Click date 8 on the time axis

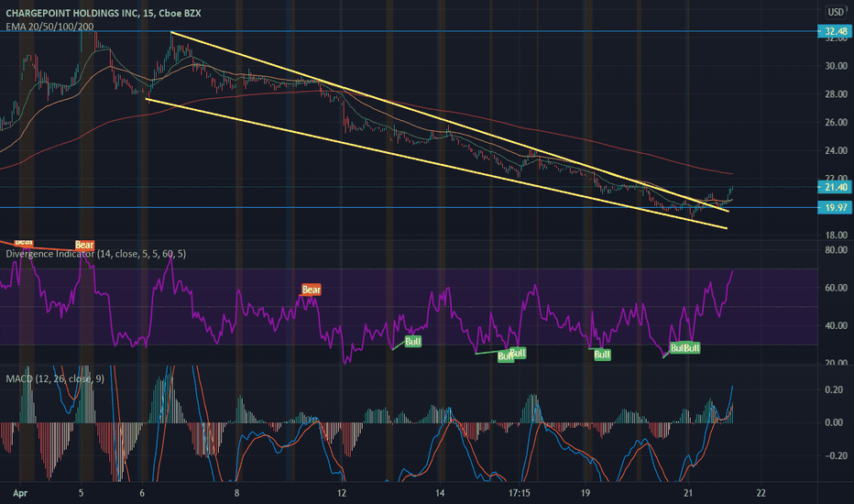click(237, 493)
